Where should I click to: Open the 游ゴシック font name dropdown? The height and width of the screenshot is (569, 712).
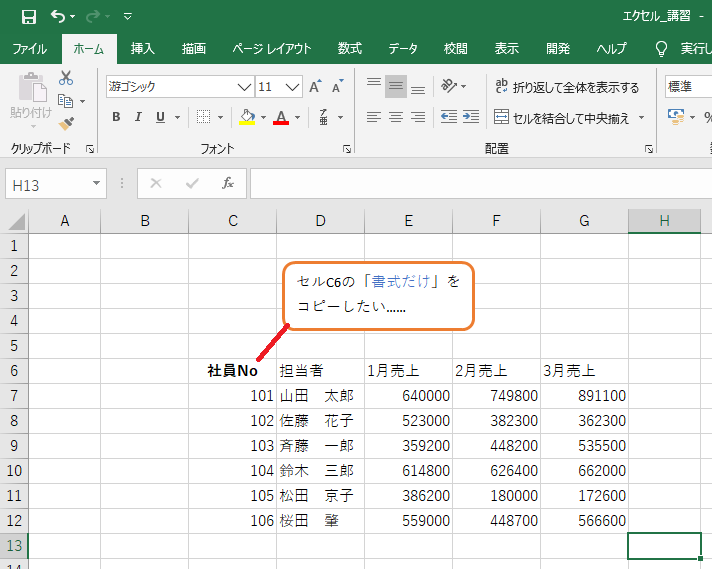click(244, 87)
